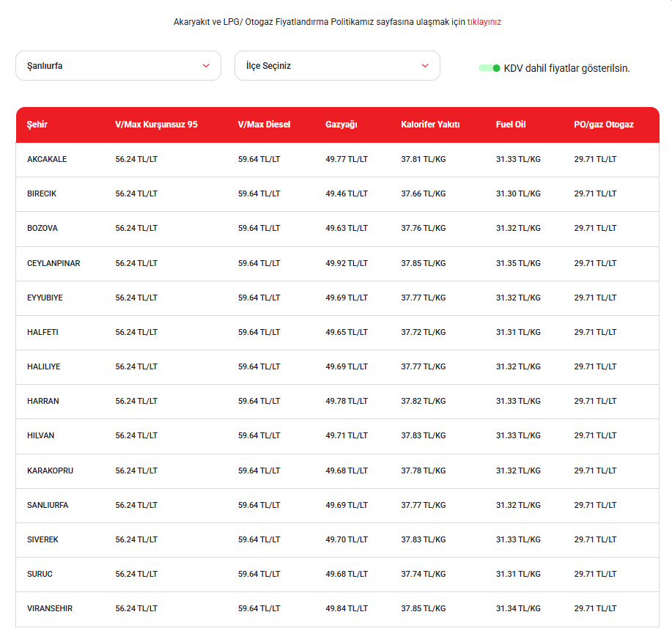Click the Şehir column header
672x642 pixels.
point(37,125)
